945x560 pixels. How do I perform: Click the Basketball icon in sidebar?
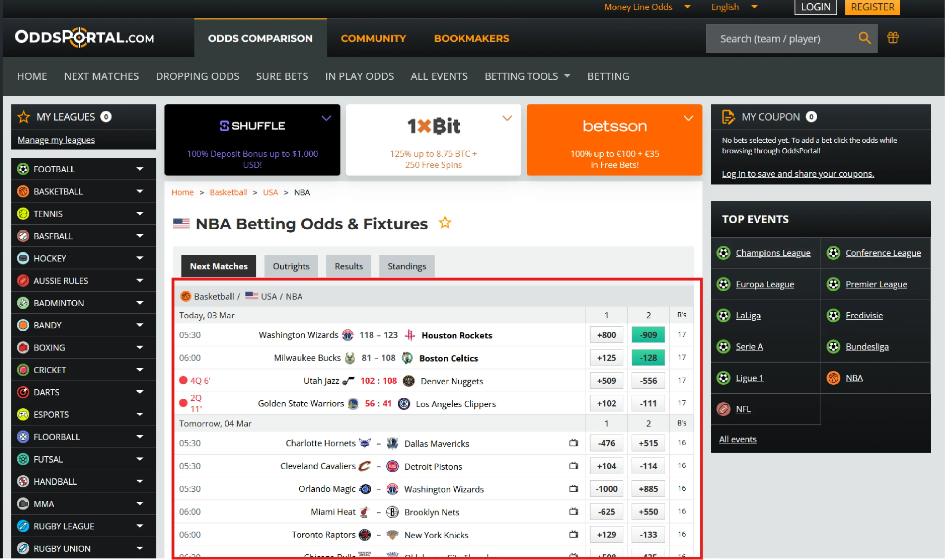pyautogui.click(x=23, y=191)
